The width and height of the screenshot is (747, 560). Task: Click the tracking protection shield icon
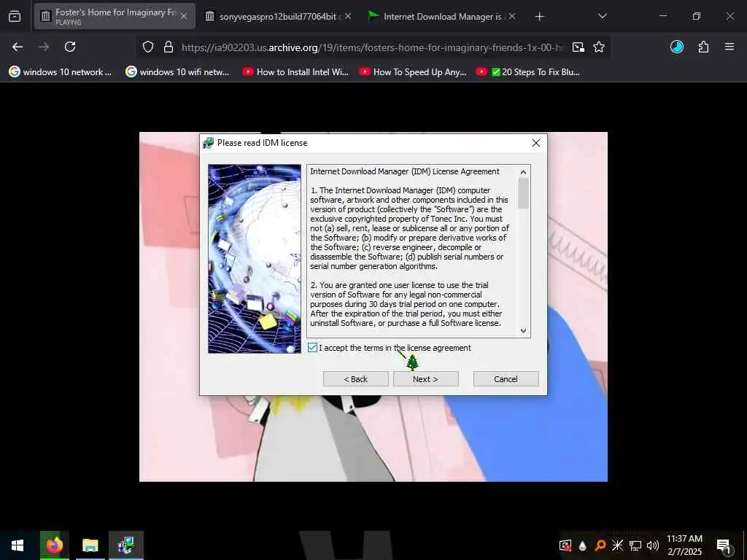[148, 47]
